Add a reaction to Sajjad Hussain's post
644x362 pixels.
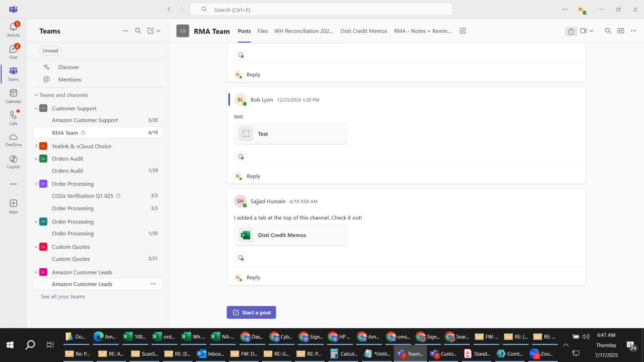(x=241, y=258)
